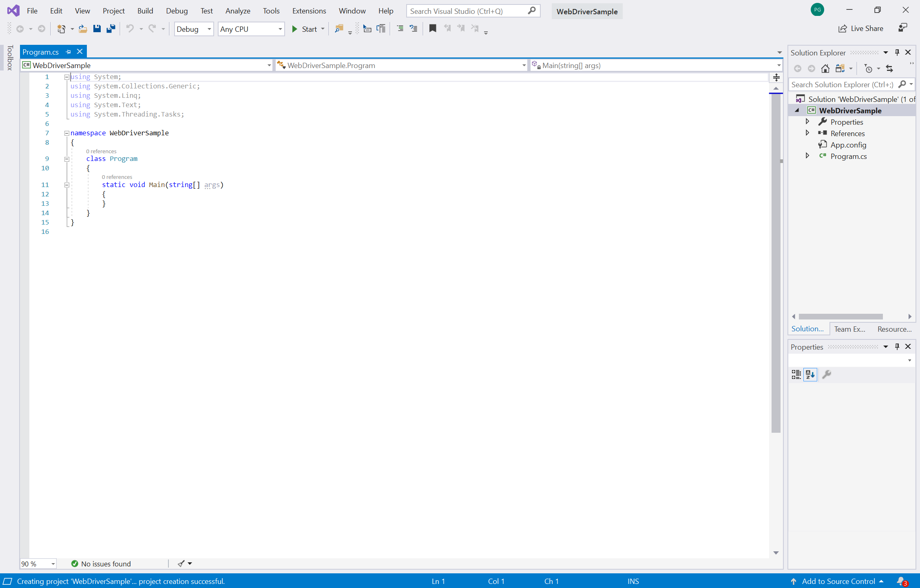The height and width of the screenshot is (588, 920).
Task: Click the Solution tab in bottom panel
Action: (807, 328)
